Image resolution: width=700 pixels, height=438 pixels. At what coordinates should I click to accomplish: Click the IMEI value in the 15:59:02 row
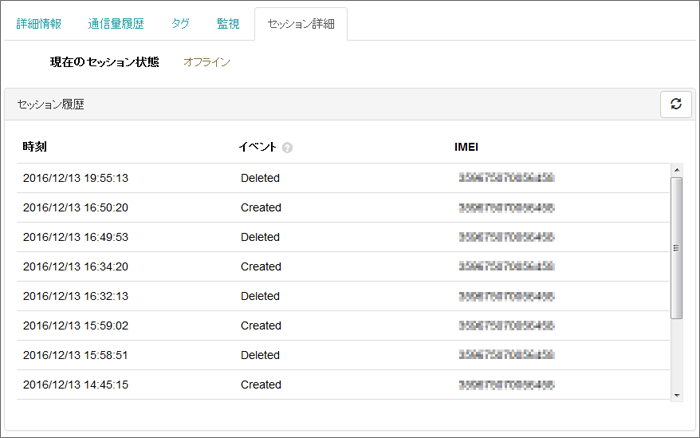[x=507, y=325]
